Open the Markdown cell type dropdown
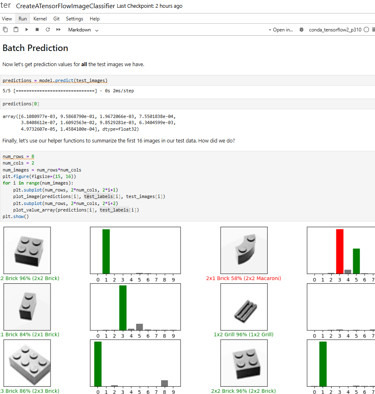 pos(83,30)
